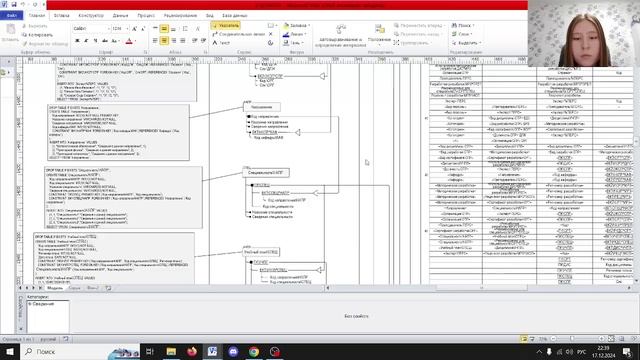
Task: Click the red font color button
Action: pos(129,41)
